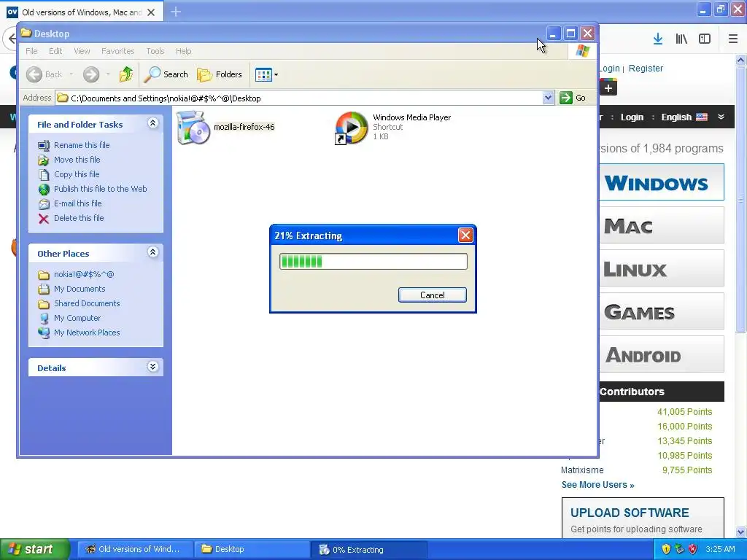747x560 pixels.
Task: Click the Register link on the webpage
Action: 646,68
